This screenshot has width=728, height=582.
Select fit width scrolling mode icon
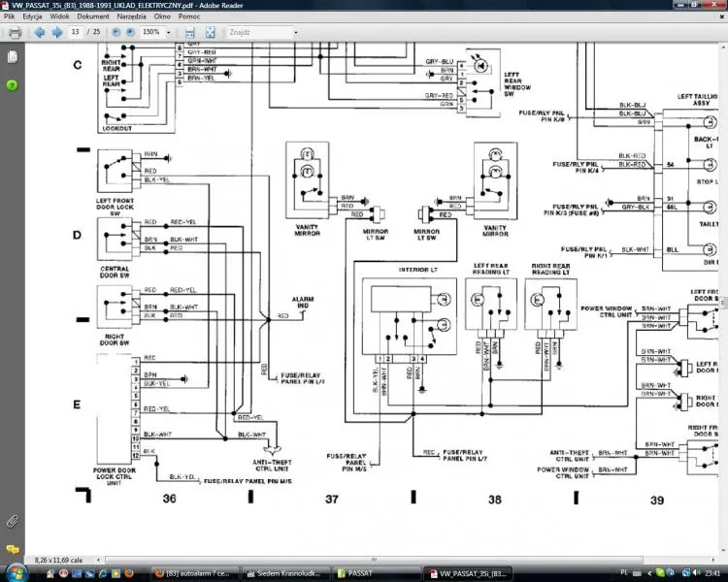point(190,32)
